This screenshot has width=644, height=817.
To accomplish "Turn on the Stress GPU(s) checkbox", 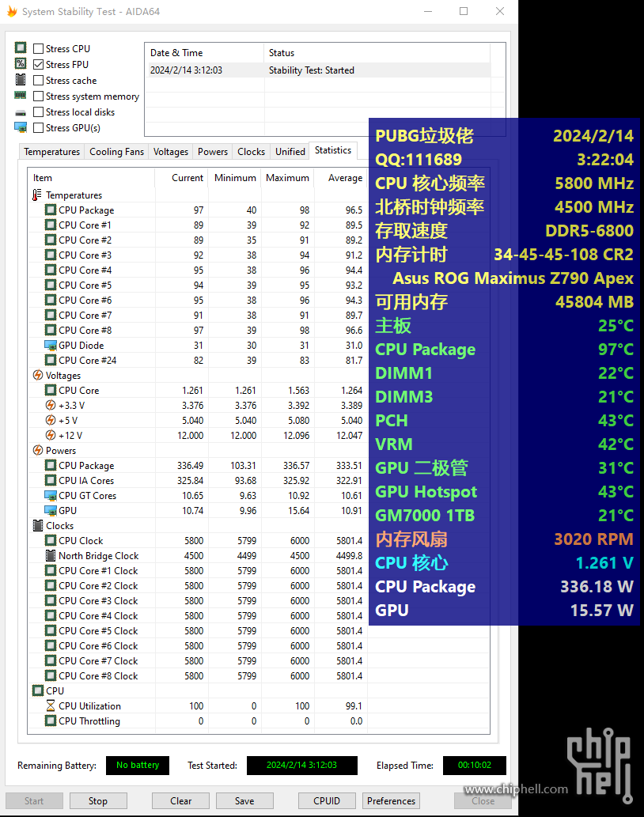I will point(38,127).
